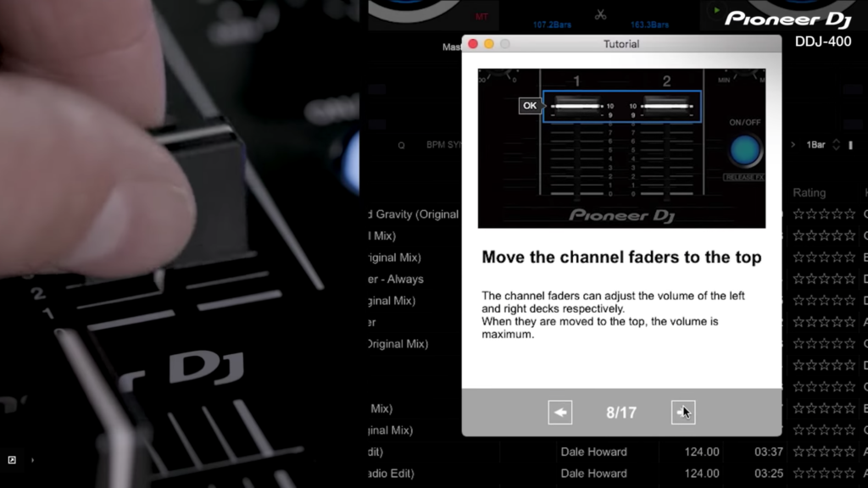Set star rating on the first track row
Viewport: 868px width, 488px height.
click(824, 214)
